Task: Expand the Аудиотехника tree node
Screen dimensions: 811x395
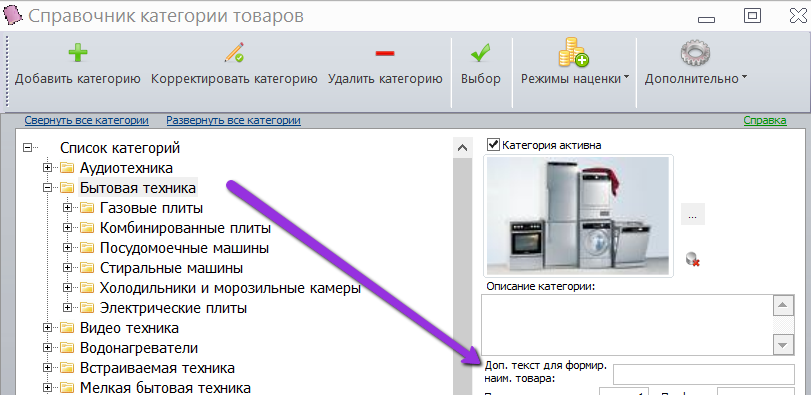Action: pos(48,168)
